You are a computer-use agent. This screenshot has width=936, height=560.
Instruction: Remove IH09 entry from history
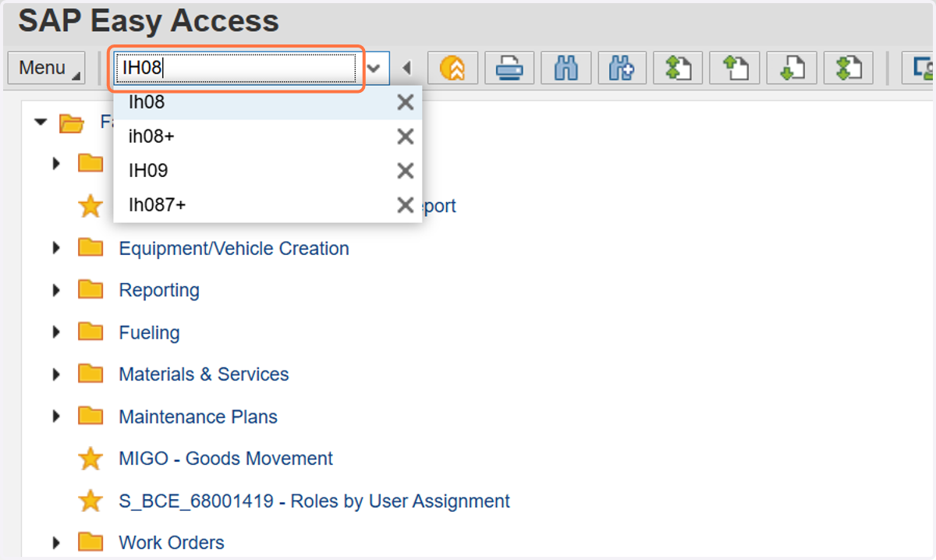pyautogui.click(x=406, y=171)
